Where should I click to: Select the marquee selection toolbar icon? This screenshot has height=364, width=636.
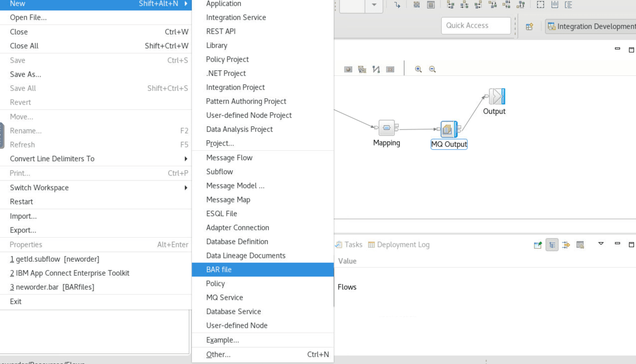(540, 4)
